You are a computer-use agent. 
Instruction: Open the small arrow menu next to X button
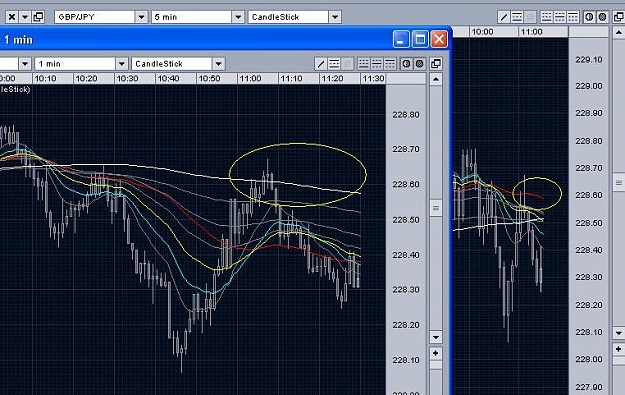click(x=25, y=17)
